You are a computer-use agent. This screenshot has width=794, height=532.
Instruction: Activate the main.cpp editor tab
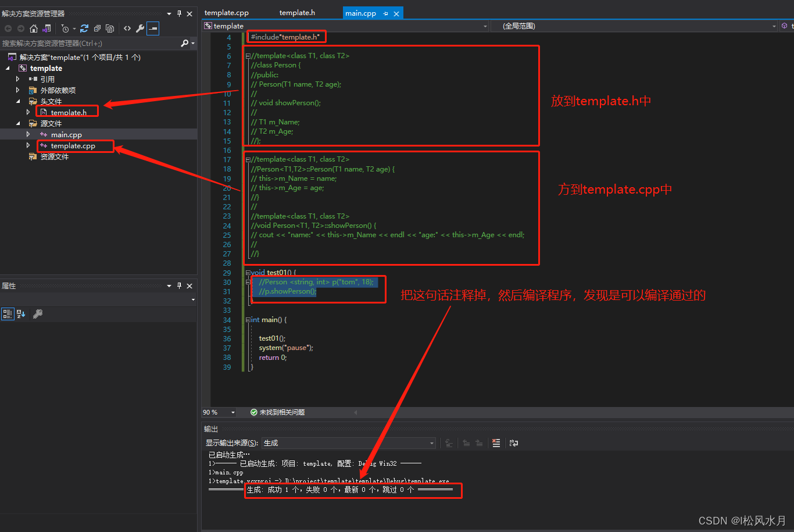(360, 13)
